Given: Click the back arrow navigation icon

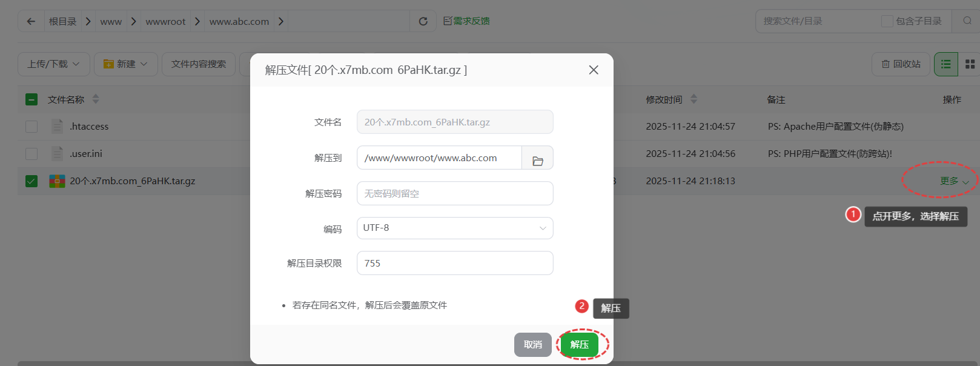Looking at the screenshot, I should 31,21.
